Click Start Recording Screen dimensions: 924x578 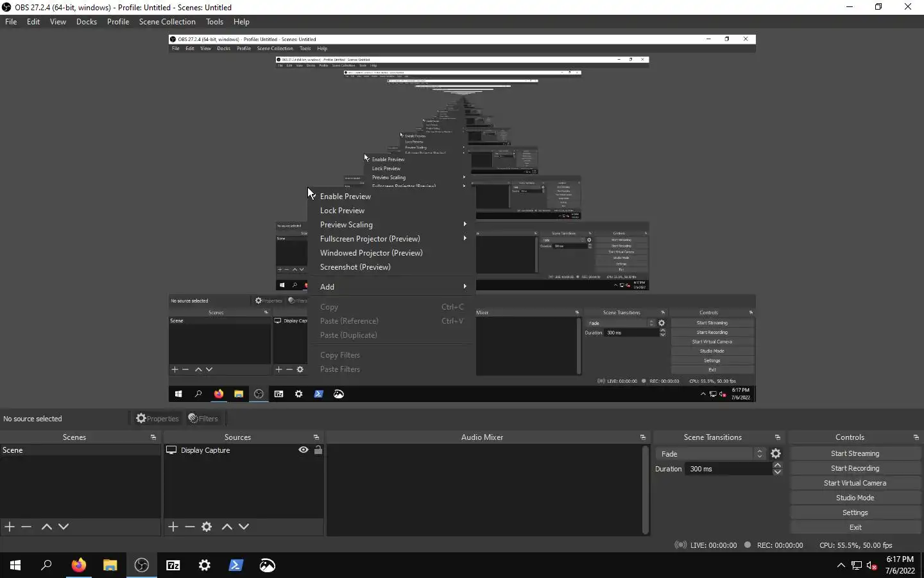click(855, 468)
